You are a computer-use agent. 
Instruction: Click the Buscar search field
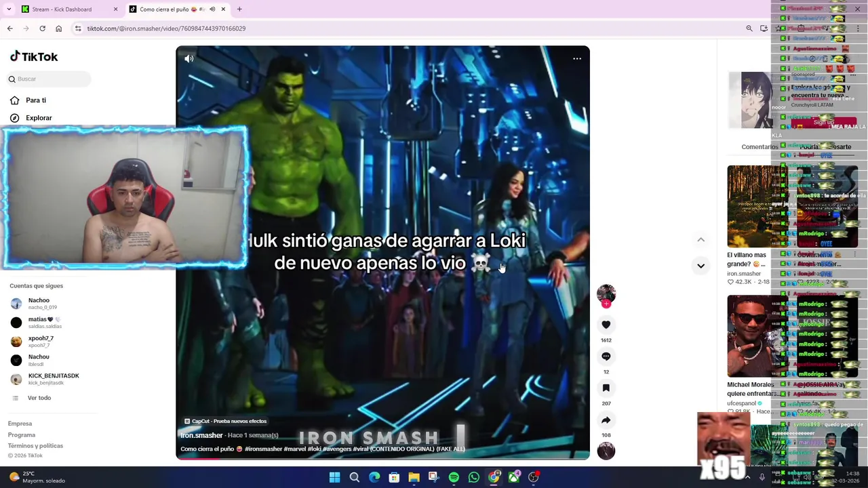[x=49, y=79]
